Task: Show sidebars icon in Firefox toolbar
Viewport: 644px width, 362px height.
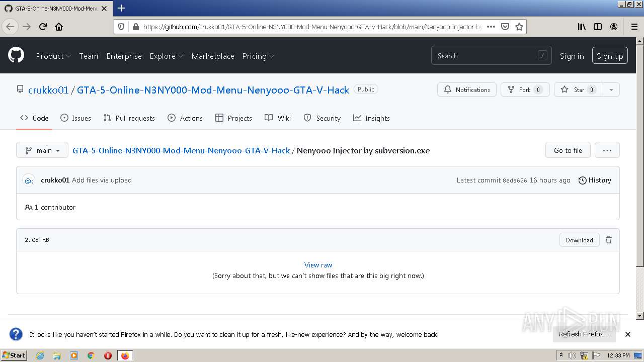Action: click(598, 27)
